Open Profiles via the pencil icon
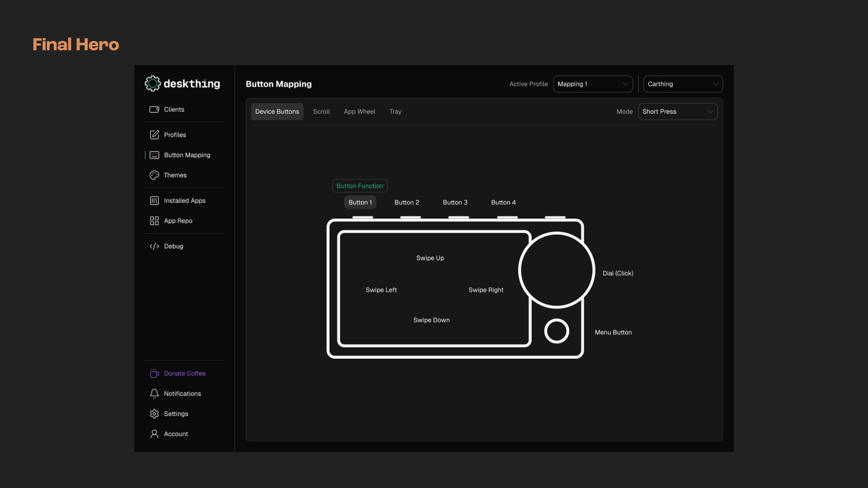The image size is (868, 488). [154, 135]
